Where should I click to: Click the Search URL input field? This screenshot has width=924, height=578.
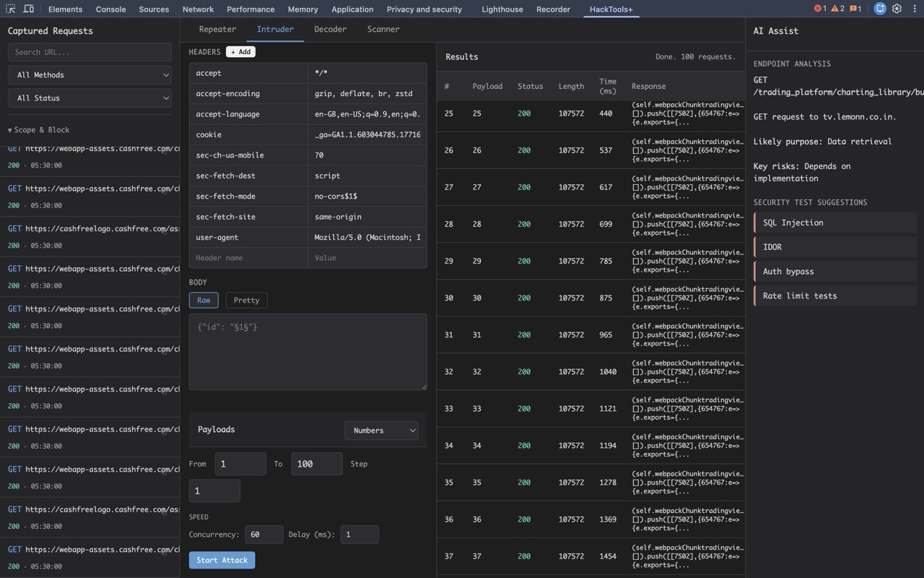click(x=90, y=51)
